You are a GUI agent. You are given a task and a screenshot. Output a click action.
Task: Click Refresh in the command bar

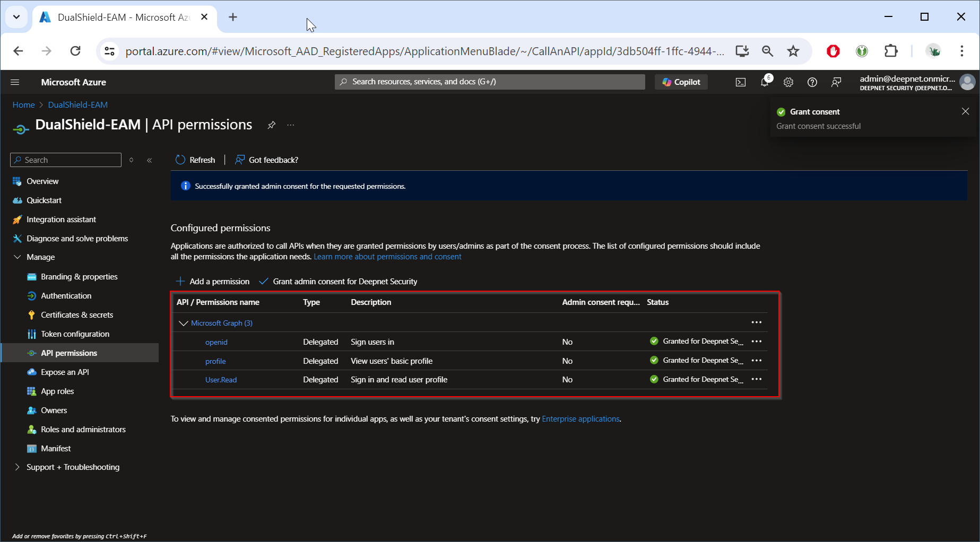(195, 160)
